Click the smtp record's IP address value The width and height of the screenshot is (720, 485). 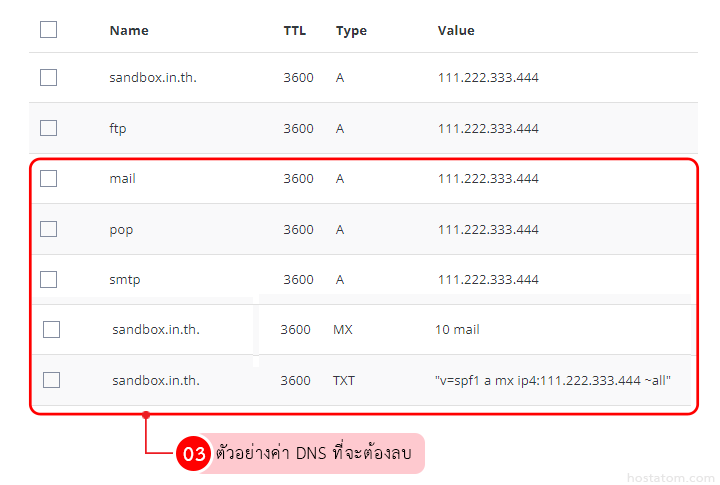point(488,279)
